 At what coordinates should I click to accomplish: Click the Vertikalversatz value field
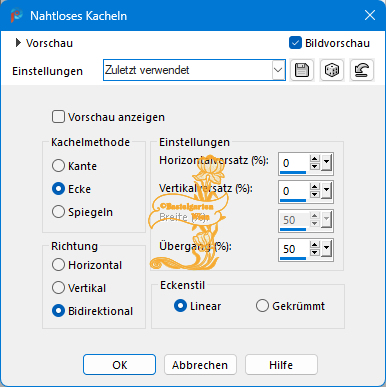point(293,191)
